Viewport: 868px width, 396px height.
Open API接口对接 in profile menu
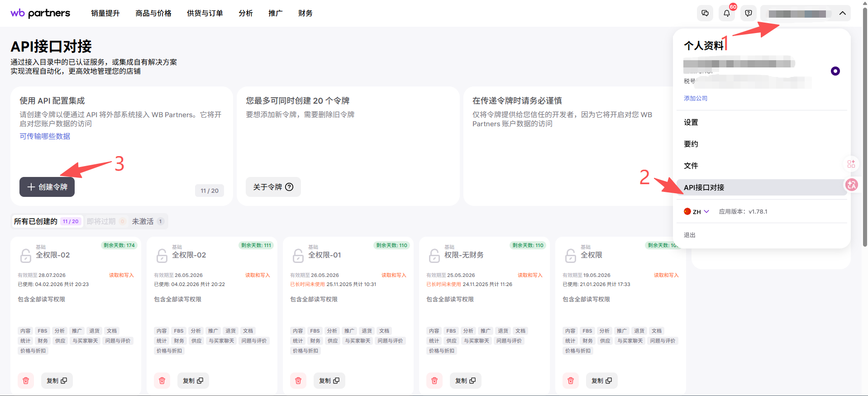tap(704, 187)
